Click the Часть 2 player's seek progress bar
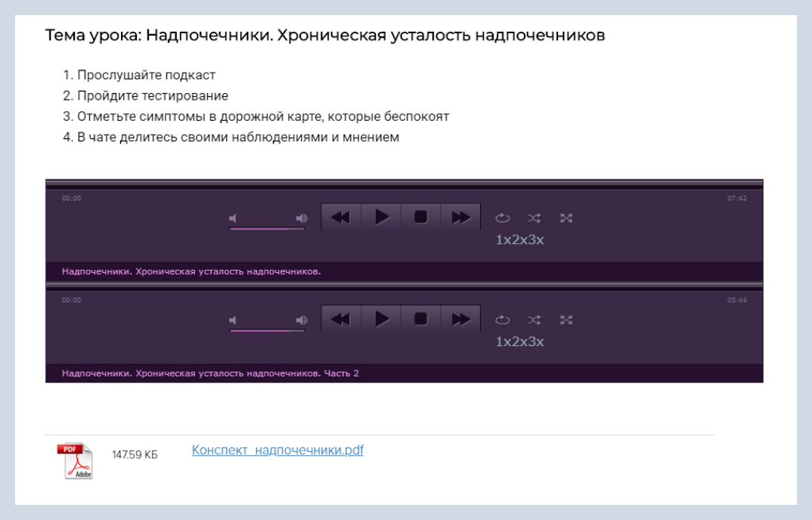The width and height of the screenshot is (812, 520). [404, 286]
